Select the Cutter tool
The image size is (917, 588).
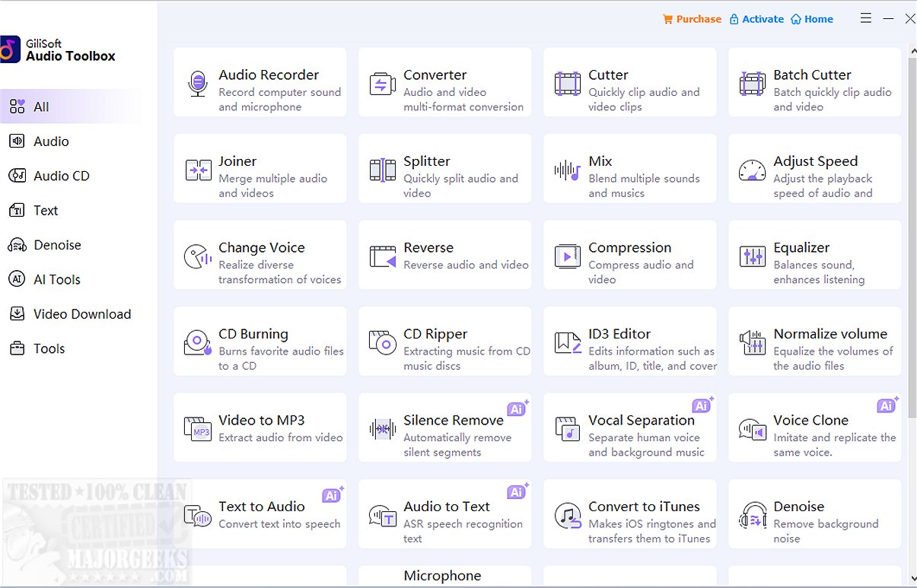tap(629, 82)
